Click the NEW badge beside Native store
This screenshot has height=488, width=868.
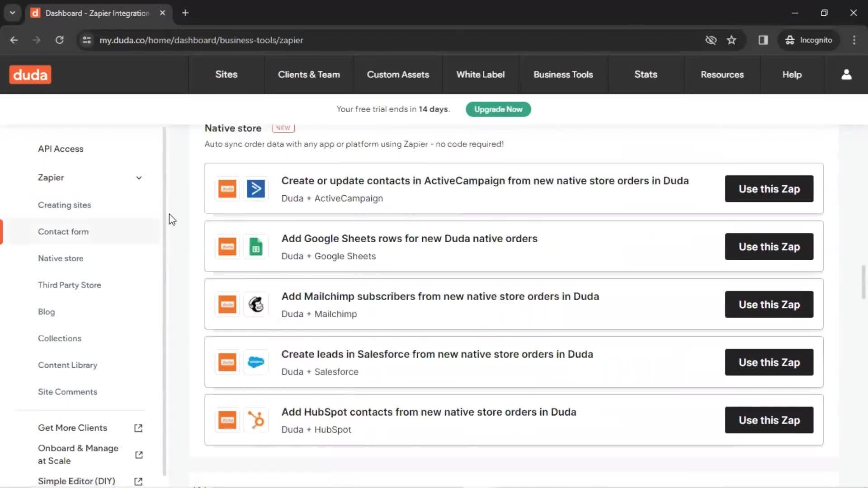click(x=283, y=128)
